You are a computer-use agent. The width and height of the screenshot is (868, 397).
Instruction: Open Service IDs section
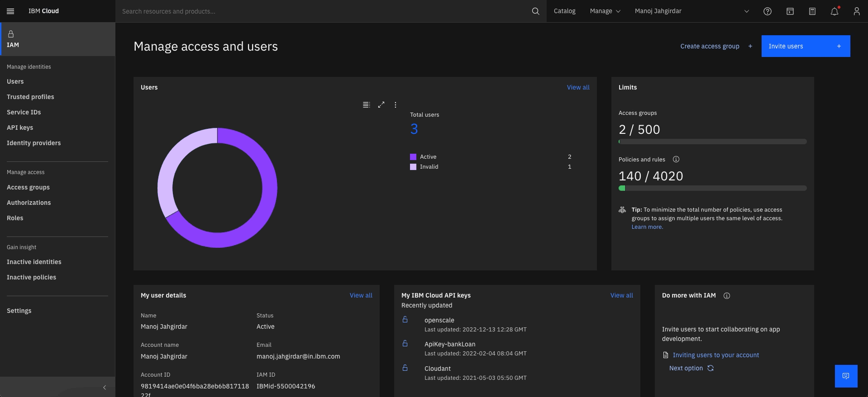(24, 112)
